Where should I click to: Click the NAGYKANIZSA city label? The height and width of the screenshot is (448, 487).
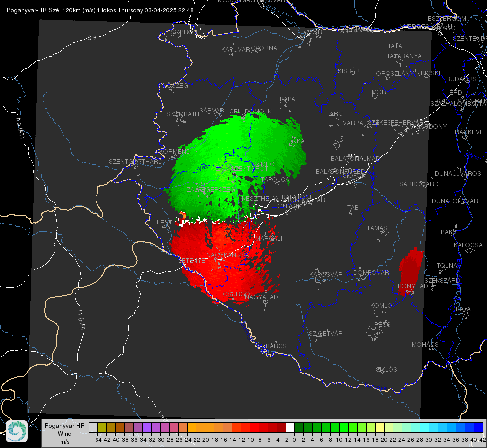click(x=228, y=255)
